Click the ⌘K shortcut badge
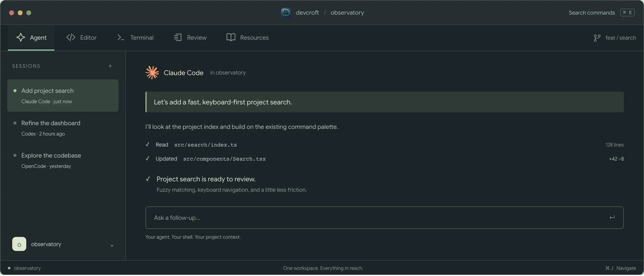The image size is (644, 276). click(x=627, y=13)
